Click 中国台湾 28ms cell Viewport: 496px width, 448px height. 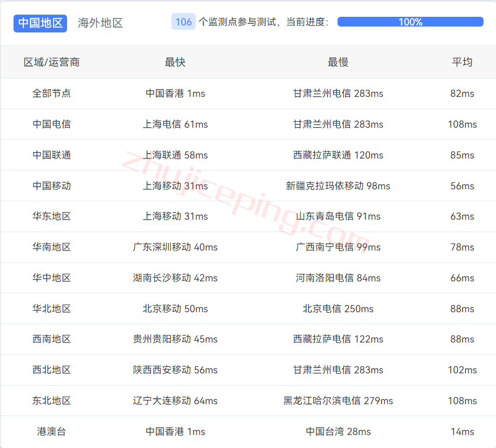(338, 431)
